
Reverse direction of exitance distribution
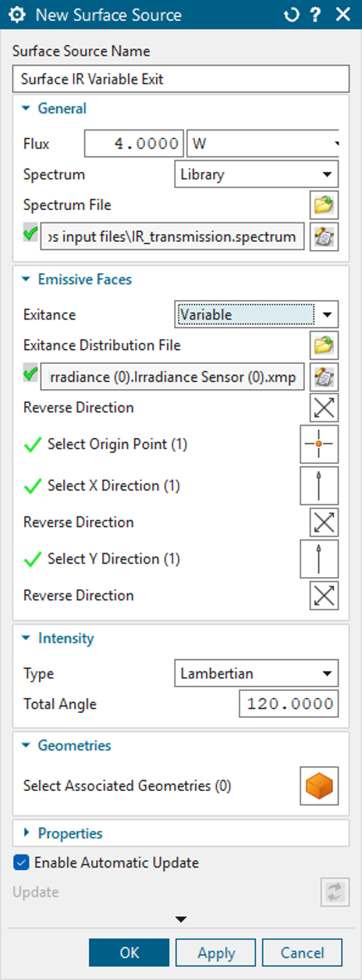click(324, 408)
